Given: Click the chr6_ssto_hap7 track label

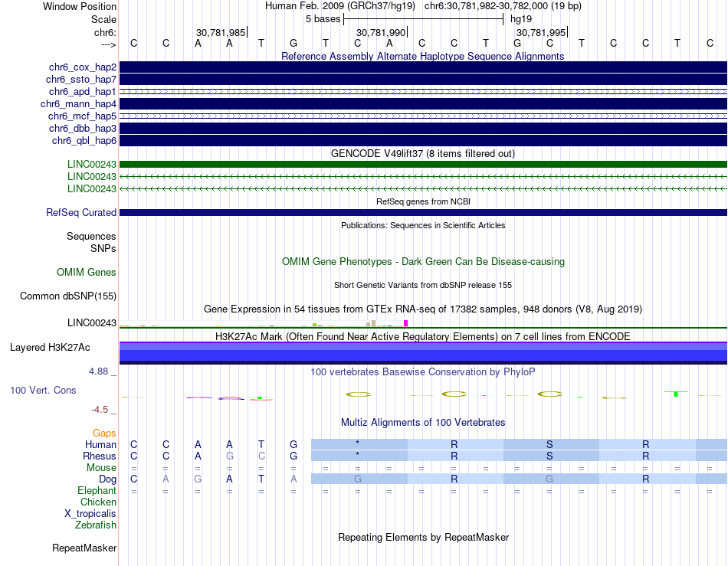Looking at the screenshot, I should pyautogui.click(x=80, y=80).
